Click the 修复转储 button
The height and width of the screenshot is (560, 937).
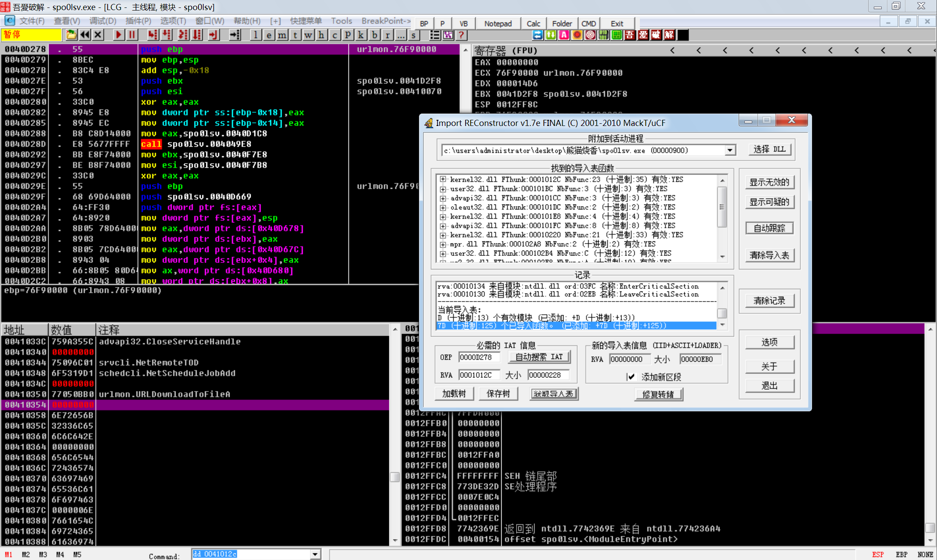(658, 394)
